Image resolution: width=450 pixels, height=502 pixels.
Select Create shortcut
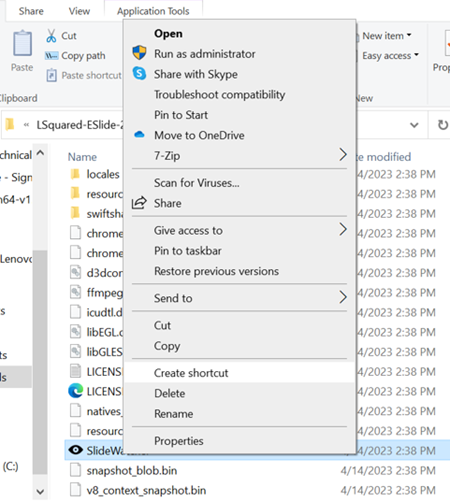[239, 373]
